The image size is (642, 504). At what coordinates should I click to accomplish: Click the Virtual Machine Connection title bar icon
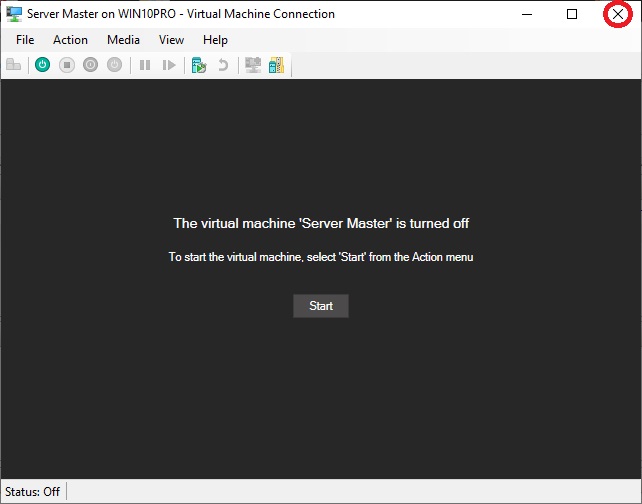click(x=14, y=14)
